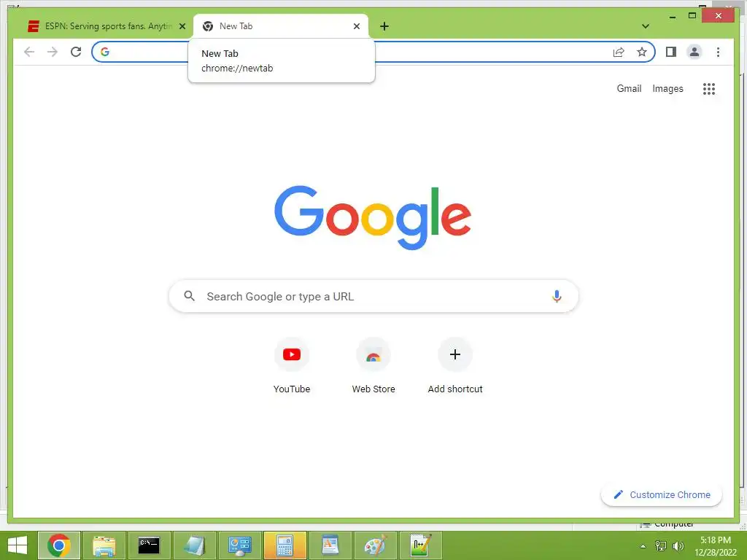Open the Images link
The image size is (747, 560).
(667, 88)
